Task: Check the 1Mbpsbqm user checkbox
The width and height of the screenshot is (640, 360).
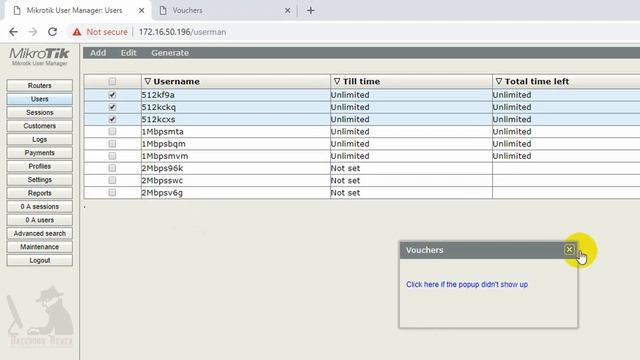Action: pyautogui.click(x=112, y=144)
